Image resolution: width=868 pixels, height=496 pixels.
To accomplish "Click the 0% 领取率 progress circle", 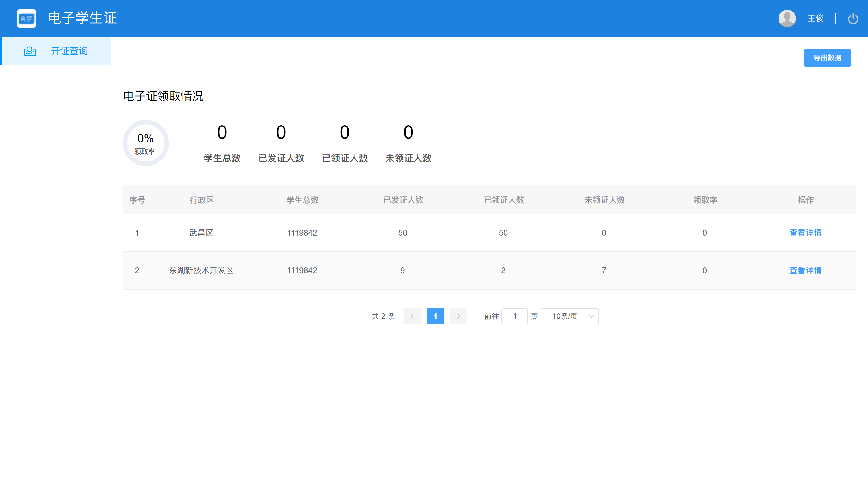I will (x=146, y=143).
